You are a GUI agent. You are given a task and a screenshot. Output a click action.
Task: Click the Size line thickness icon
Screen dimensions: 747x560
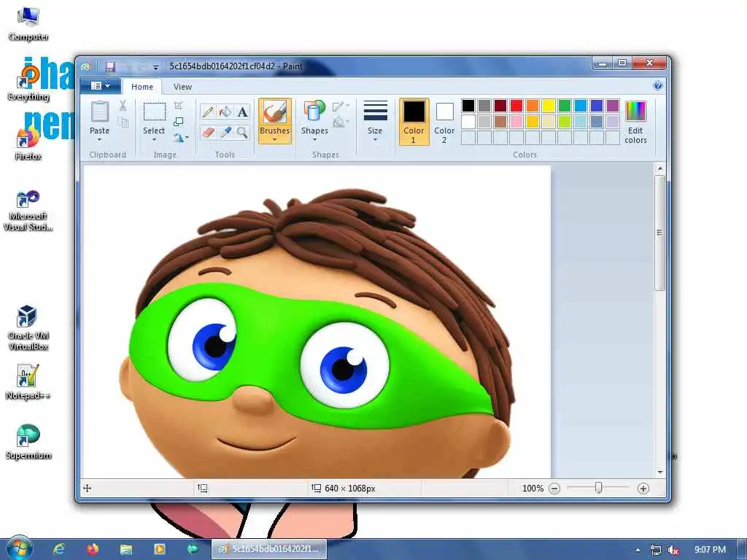coord(375,111)
